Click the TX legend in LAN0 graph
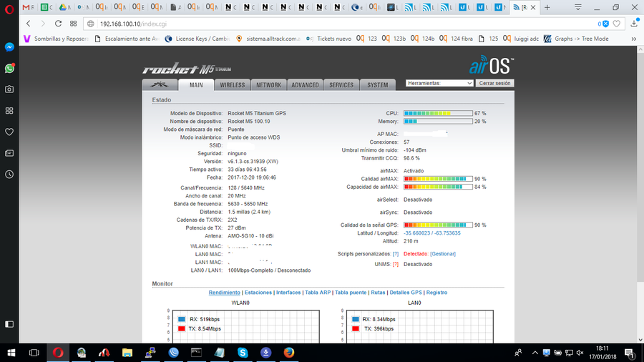Screen dimensions: 644x362 pos(373,329)
